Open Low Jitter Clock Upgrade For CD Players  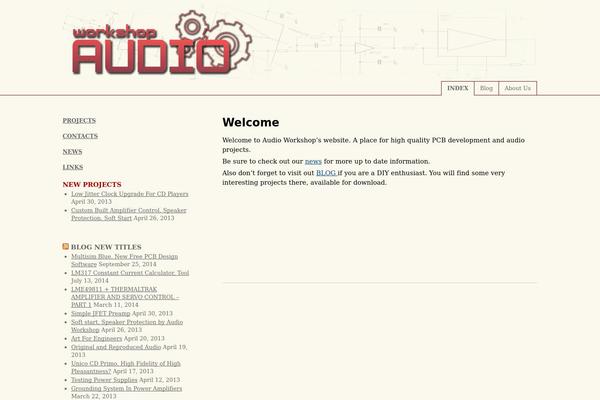click(130, 194)
